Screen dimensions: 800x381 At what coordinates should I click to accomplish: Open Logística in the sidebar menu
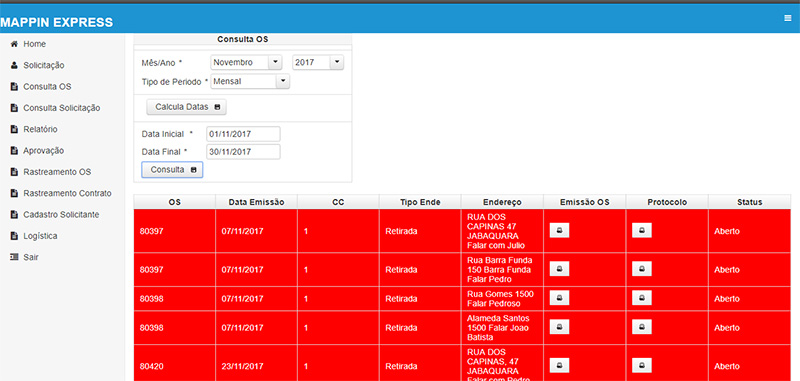pyautogui.click(x=40, y=236)
